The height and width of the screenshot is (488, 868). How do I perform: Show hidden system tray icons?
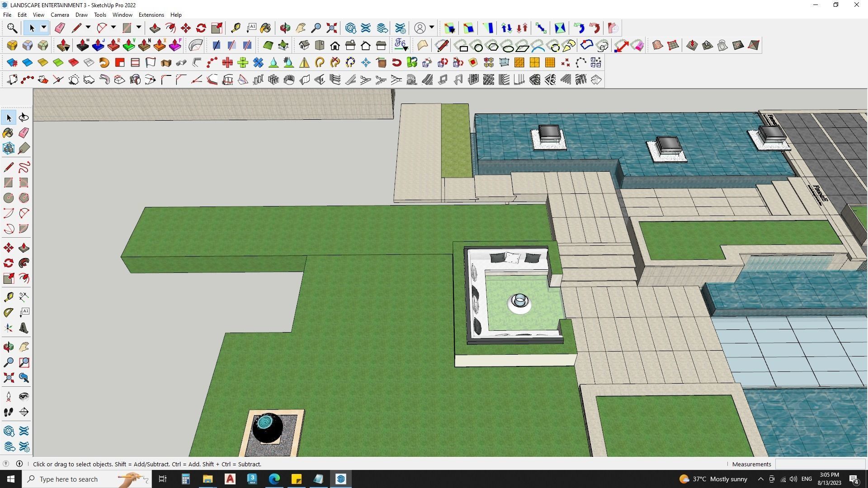tap(760, 479)
